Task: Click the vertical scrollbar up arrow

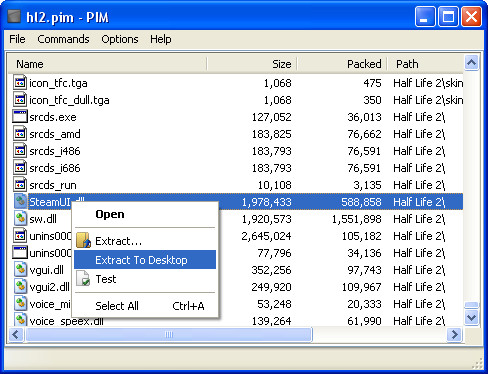Action: coord(471,62)
